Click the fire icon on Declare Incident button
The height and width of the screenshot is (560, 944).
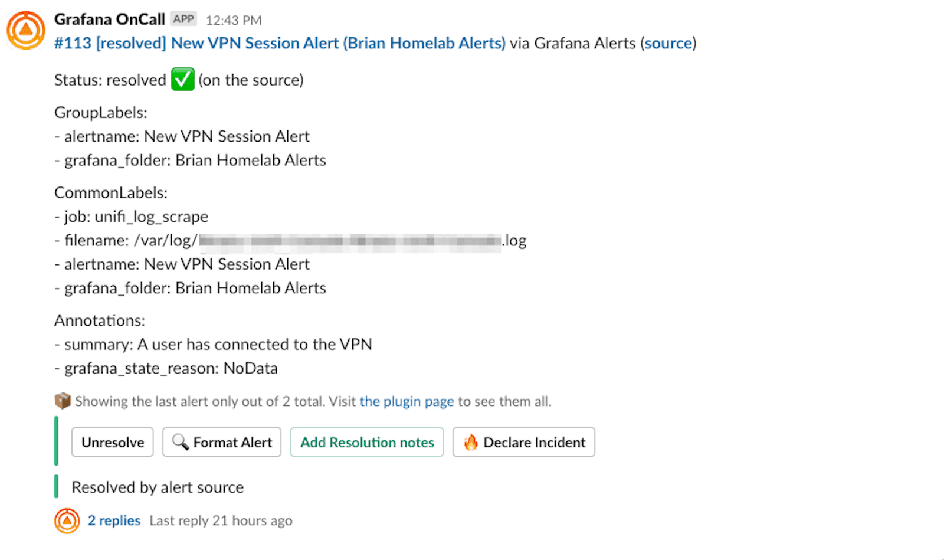point(471,442)
